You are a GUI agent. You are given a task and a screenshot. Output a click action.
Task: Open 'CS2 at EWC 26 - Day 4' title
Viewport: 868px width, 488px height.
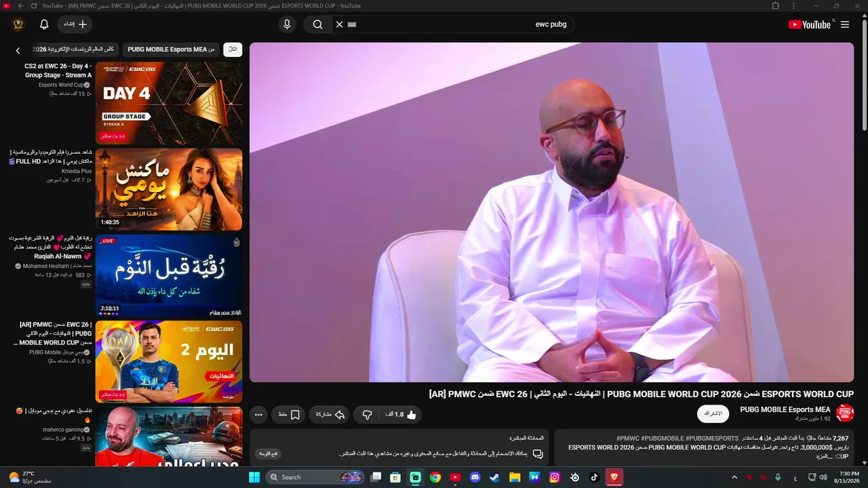coord(57,70)
